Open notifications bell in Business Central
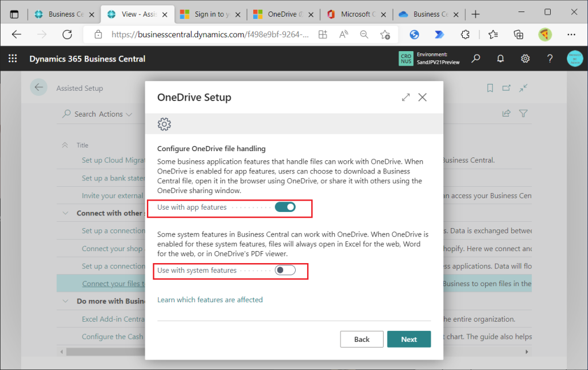 [500, 59]
